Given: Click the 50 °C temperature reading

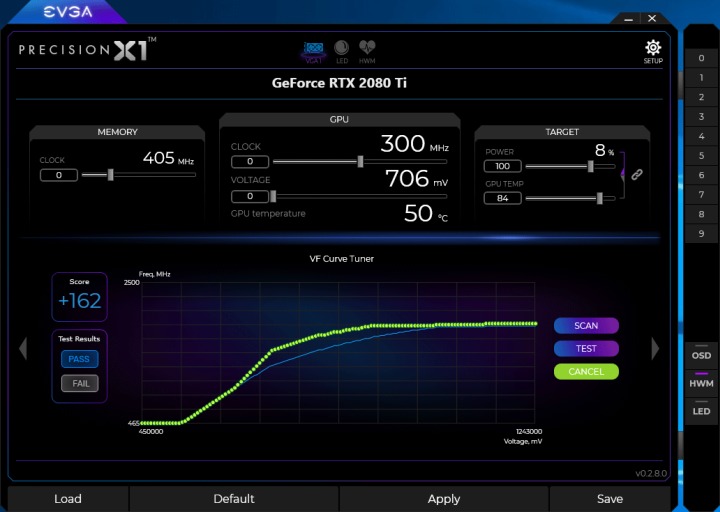Looking at the screenshot, I should point(426,214).
